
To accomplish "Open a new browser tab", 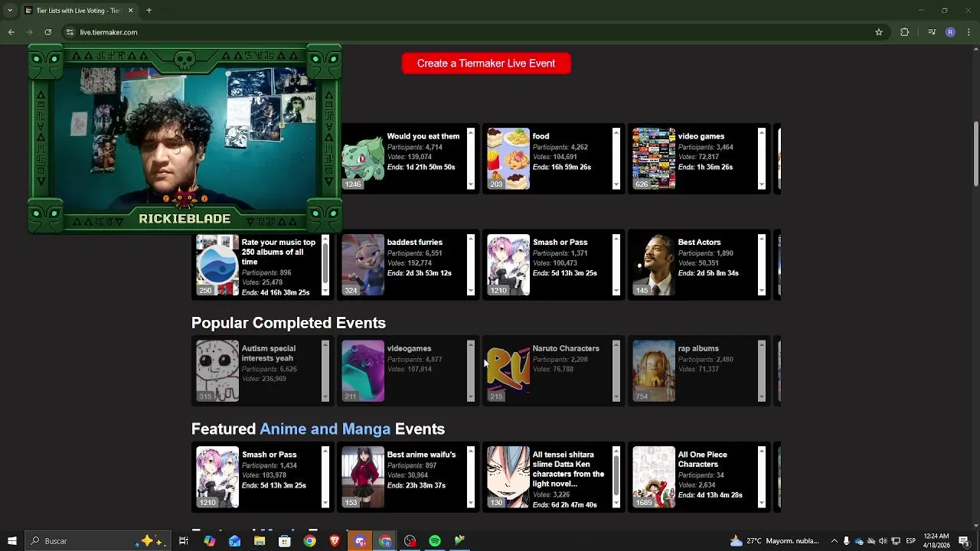I will tap(149, 11).
